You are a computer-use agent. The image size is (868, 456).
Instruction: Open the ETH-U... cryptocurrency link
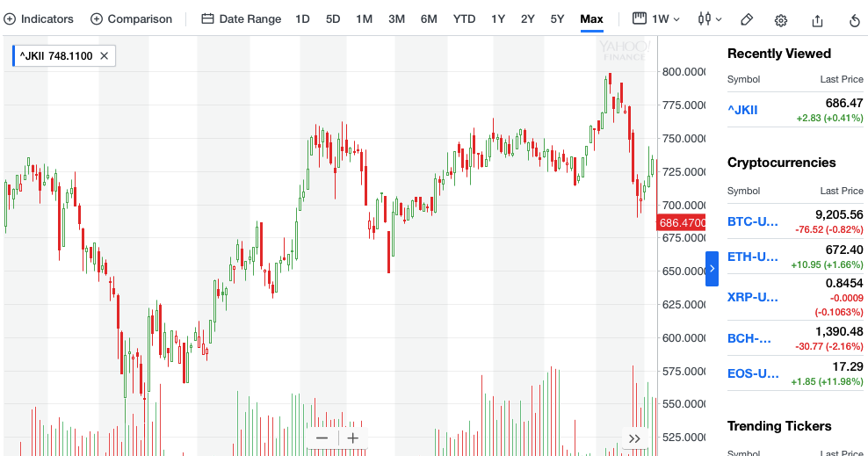[753, 257]
